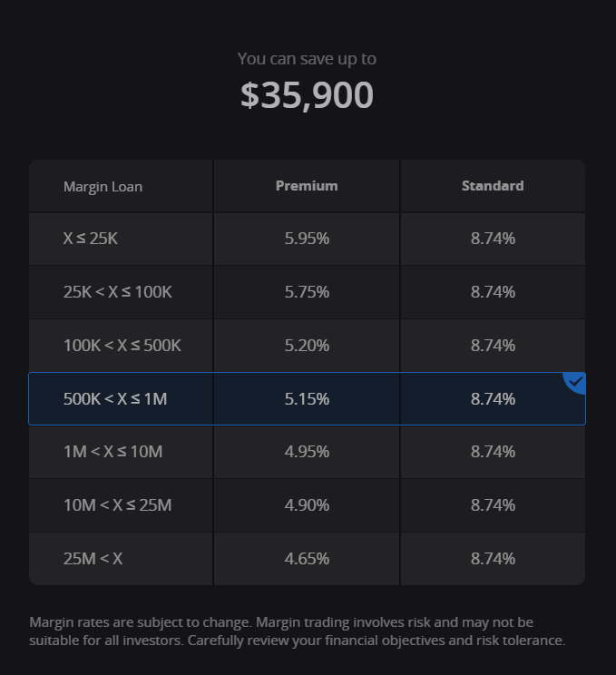Click the 4.90% Premium rate cell
Viewport: 616px width, 675px height.
307,504
